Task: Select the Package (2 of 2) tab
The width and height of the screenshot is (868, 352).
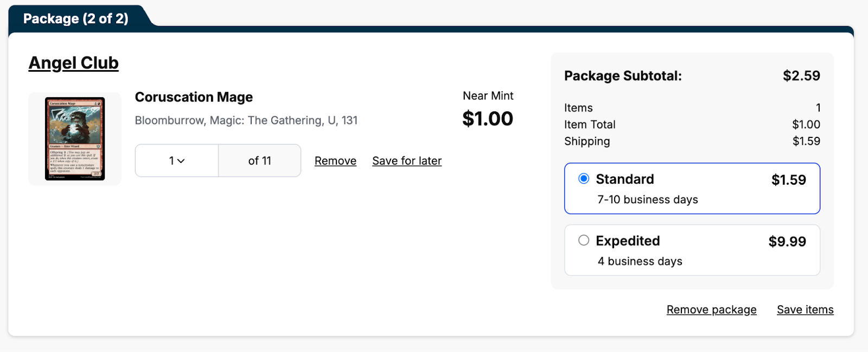Action: coord(76,18)
